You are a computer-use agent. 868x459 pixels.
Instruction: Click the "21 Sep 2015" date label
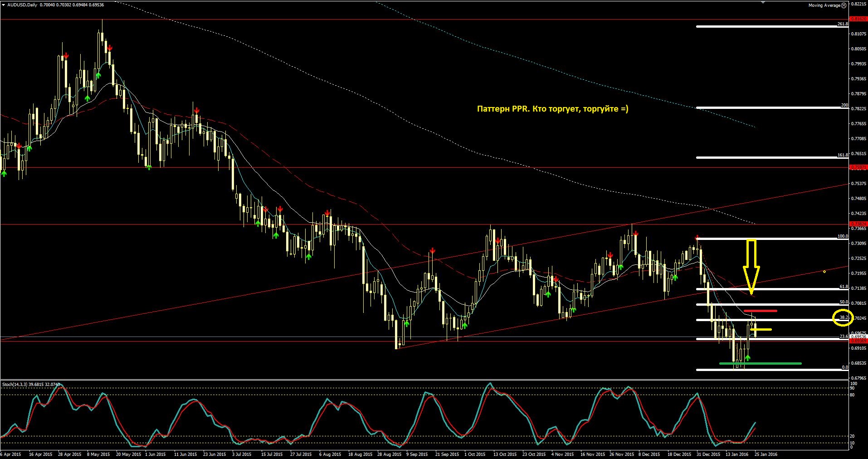tap(447, 454)
